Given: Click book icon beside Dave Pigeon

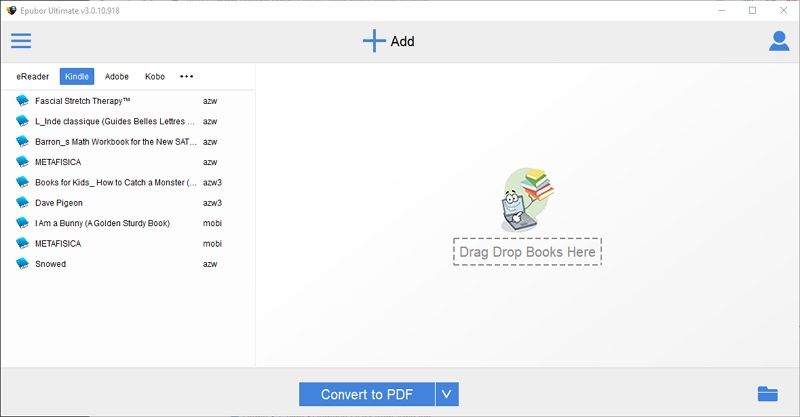Looking at the screenshot, I should tap(22, 203).
